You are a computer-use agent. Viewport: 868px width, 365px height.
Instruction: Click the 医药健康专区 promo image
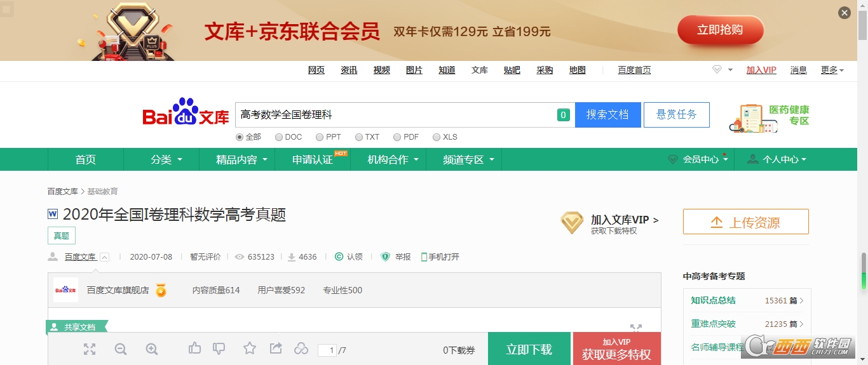tap(770, 119)
